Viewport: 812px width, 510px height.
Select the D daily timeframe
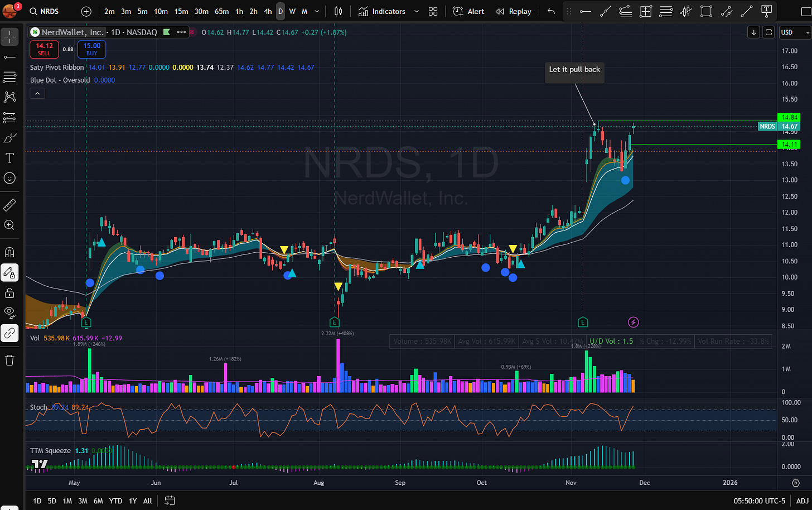click(x=281, y=11)
